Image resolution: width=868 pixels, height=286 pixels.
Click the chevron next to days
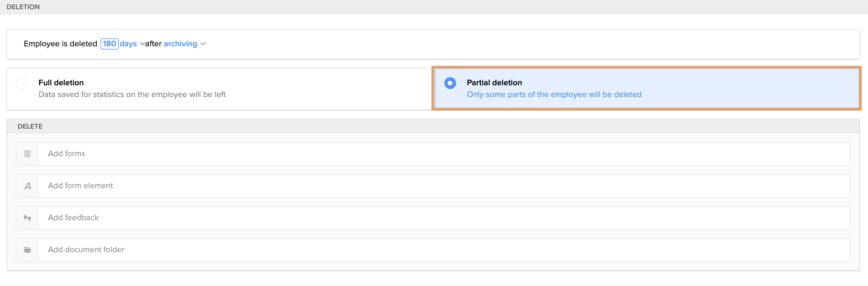tap(142, 44)
